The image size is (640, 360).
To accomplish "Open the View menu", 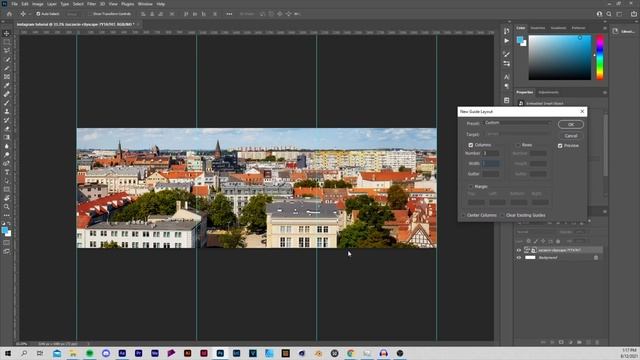I will coord(113,4).
